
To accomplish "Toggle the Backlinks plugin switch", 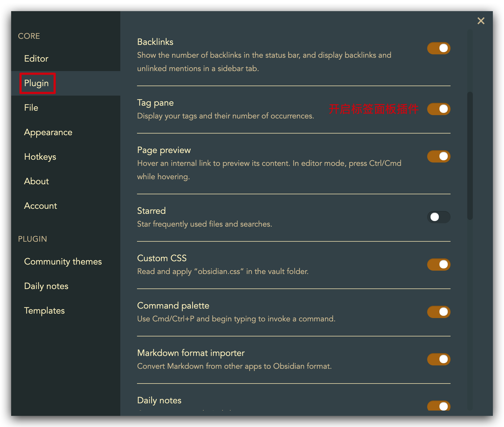I will click(x=439, y=48).
